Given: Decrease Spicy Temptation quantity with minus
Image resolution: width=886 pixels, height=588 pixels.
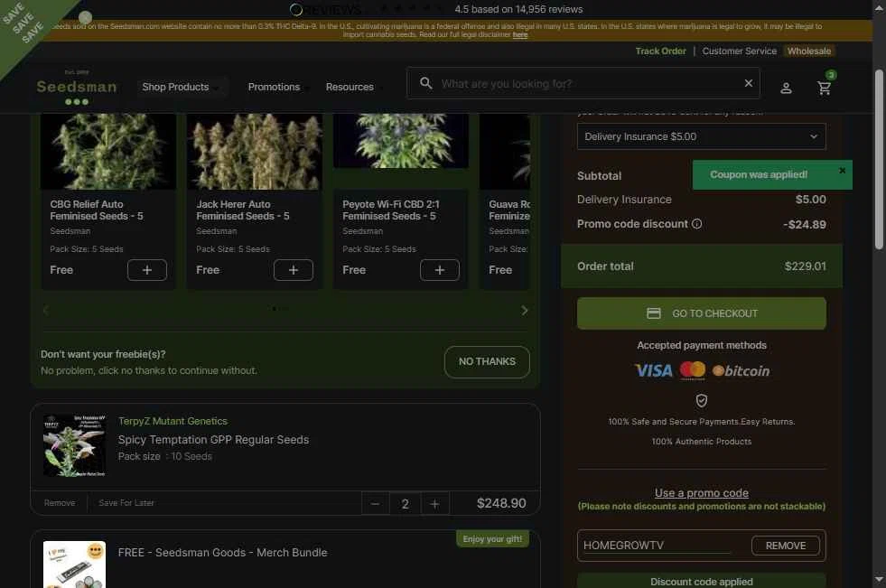Looking at the screenshot, I should (375, 504).
